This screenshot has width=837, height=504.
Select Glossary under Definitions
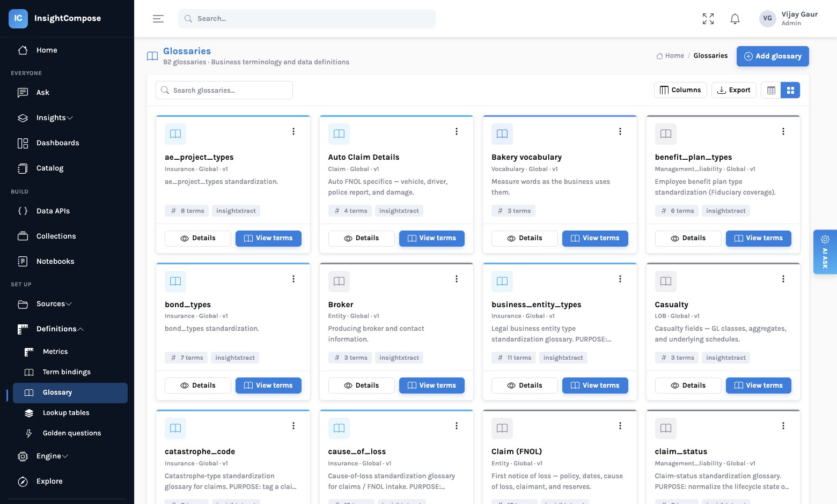pyautogui.click(x=70, y=392)
